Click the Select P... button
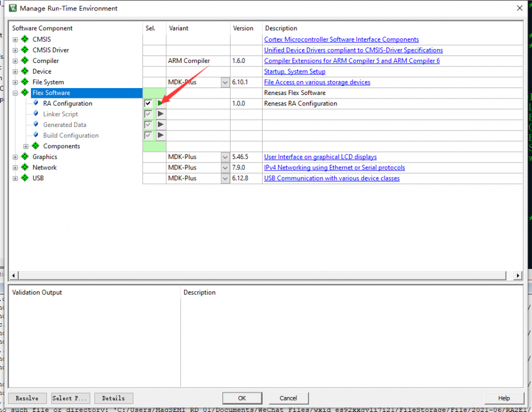Image resolution: width=532 pixels, height=412 pixels. [x=71, y=398]
